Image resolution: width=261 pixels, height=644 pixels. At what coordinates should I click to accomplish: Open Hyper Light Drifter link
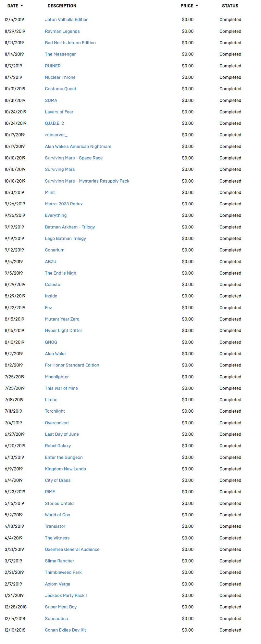[63, 330]
